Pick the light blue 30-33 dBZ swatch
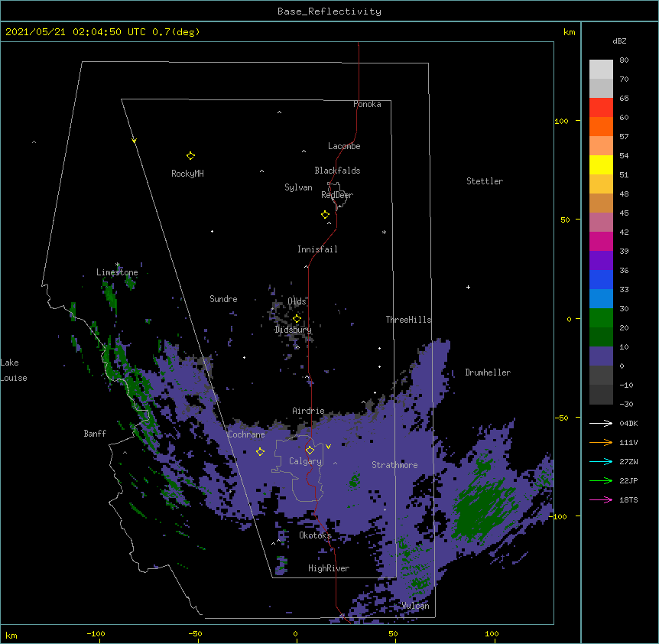This screenshot has height=644, width=659. (x=601, y=298)
